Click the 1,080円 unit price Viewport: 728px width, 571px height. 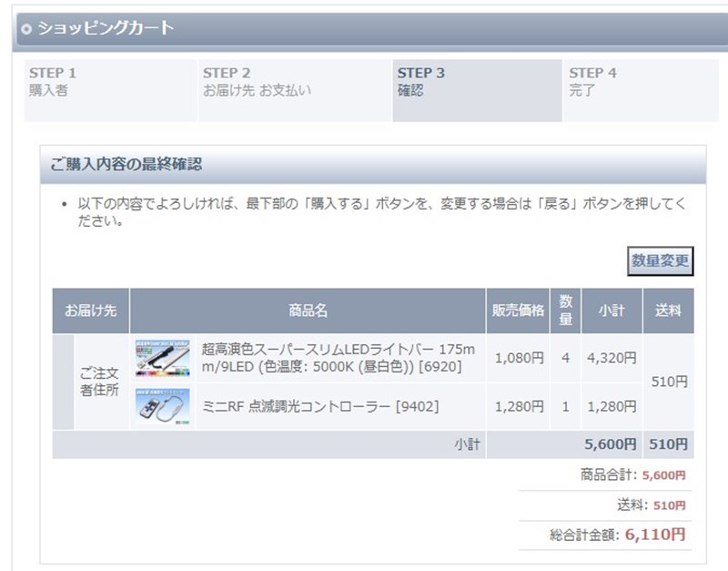coord(519,358)
